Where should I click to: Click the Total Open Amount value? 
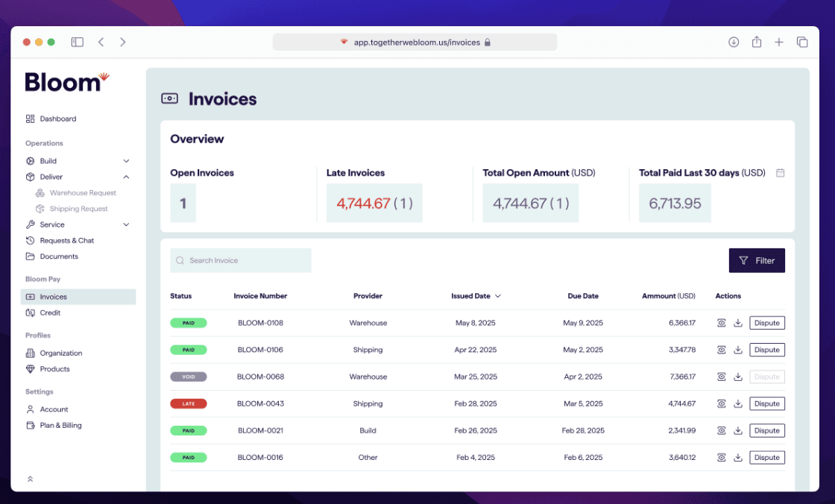pyautogui.click(x=531, y=204)
